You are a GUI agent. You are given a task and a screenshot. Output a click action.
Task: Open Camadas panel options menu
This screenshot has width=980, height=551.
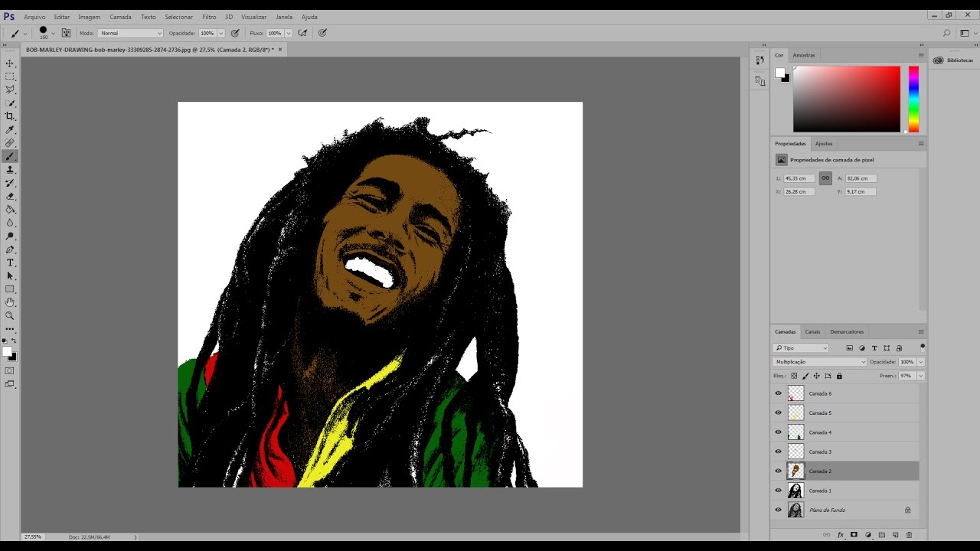click(921, 331)
